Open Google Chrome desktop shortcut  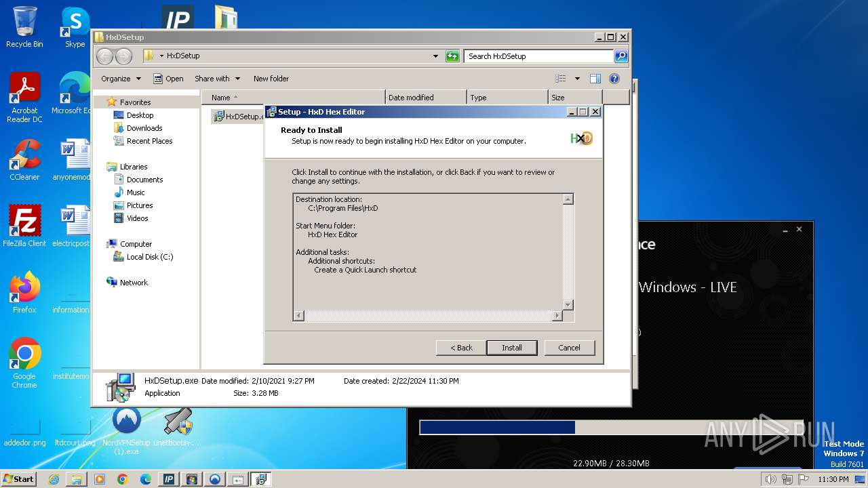click(24, 363)
